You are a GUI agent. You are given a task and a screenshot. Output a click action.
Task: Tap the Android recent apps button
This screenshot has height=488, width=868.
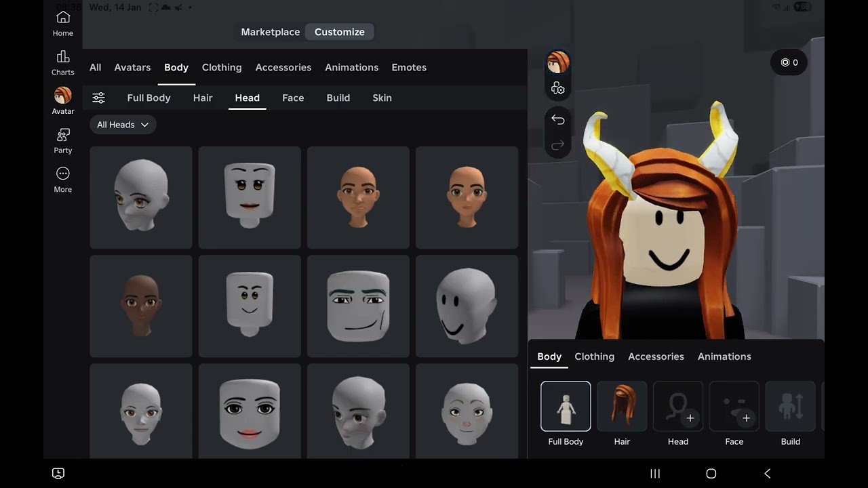(x=655, y=474)
